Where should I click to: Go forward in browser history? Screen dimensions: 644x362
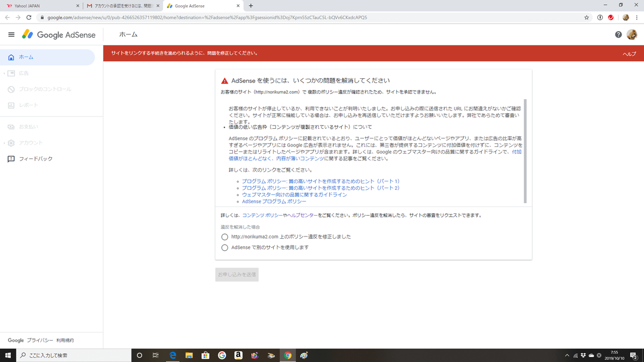coord(18,17)
